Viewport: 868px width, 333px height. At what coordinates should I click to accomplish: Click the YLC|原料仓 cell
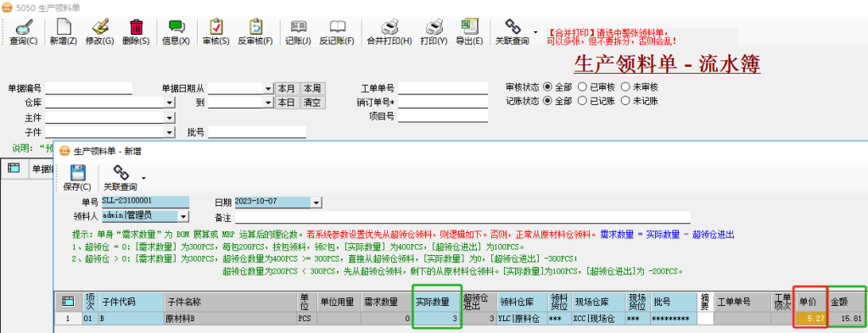pyautogui.click(x=522, y=319)
